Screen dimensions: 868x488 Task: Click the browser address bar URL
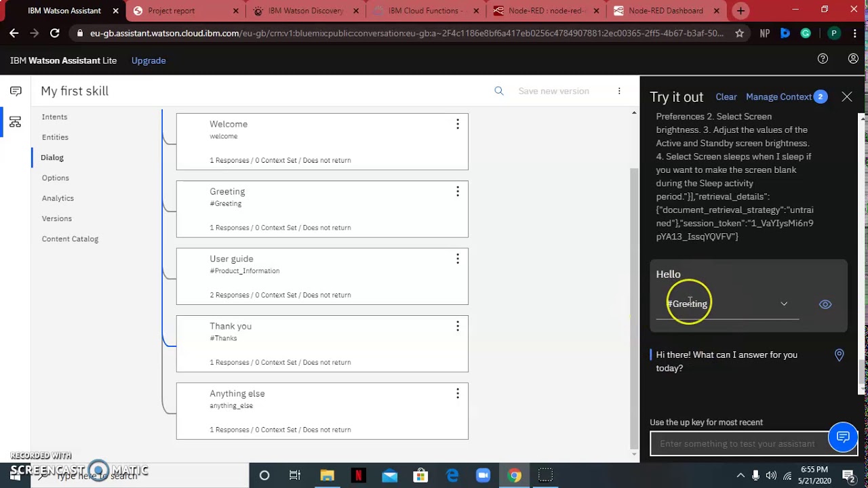(x=407, y=33)
